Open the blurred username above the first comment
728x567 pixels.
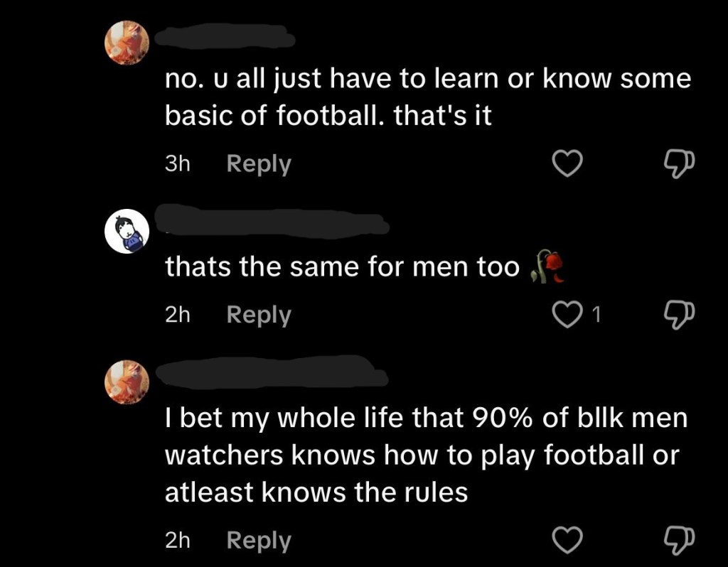tap(225, 36)
